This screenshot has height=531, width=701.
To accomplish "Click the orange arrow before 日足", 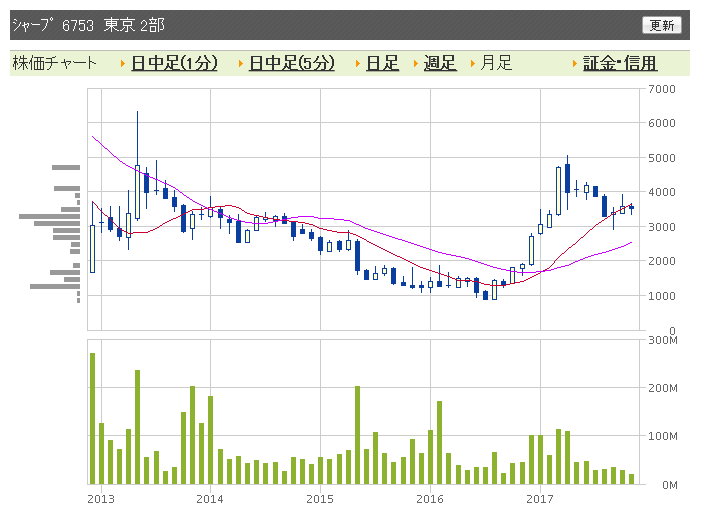I will 358,63.
